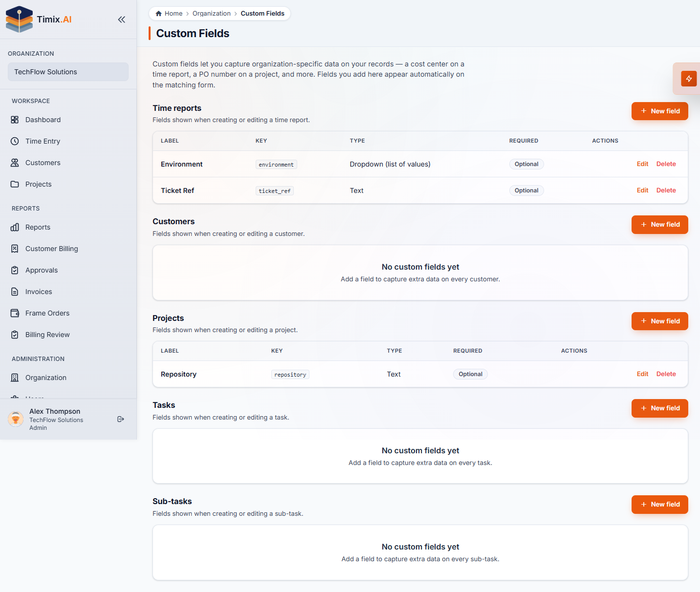
Task: Click the Billing Review icon
Action: tap(15, 335)
